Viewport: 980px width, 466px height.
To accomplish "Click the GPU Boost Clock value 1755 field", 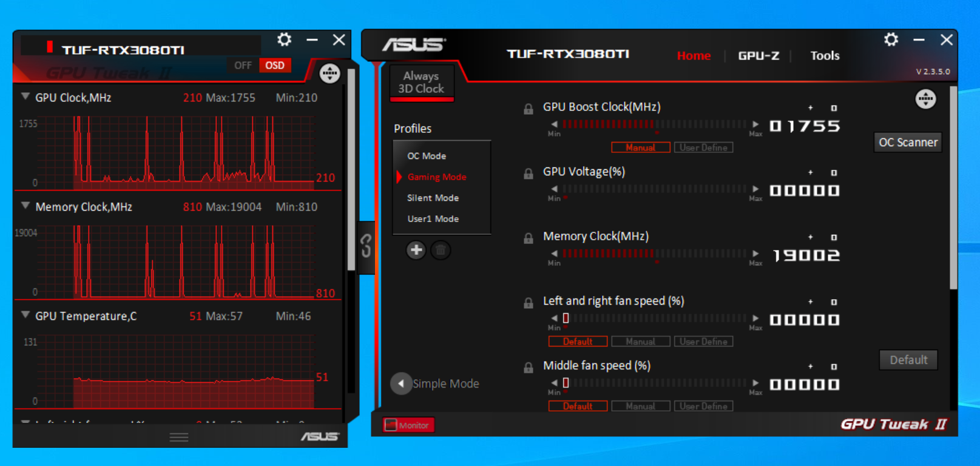I will click(x=805, y=126).
